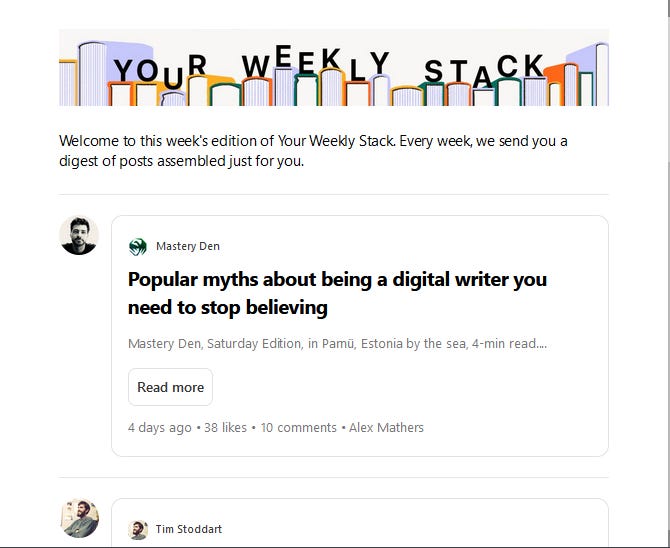Click the Mastery Den Saturday Edition preview text
Screen dimensions: 670x548
coord(337,344)
